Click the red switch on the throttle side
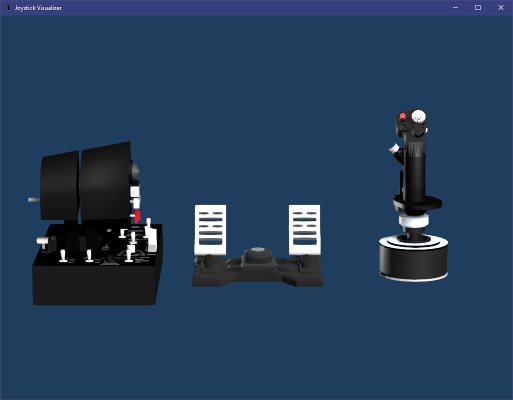This screenshot has height=400, width=513. click(137, 216)
